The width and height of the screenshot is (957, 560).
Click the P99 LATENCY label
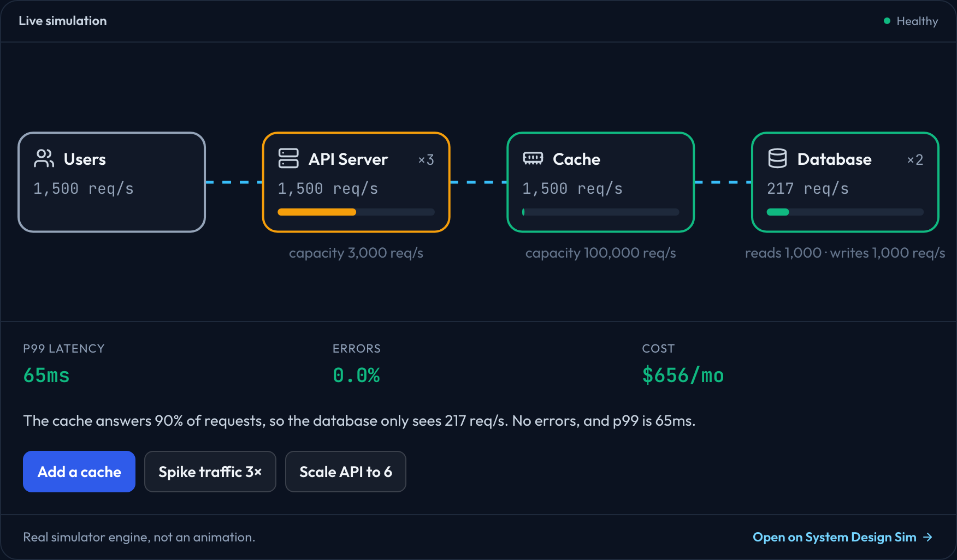(64, 348)
